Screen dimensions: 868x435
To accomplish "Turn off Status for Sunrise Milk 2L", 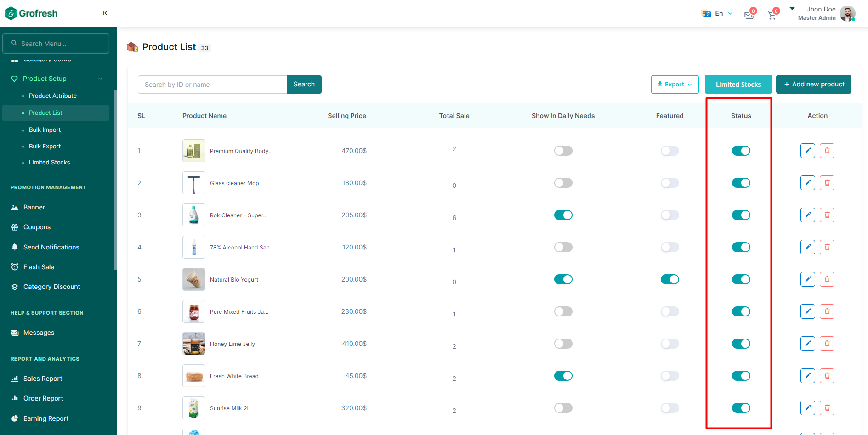I will point(741,408).
